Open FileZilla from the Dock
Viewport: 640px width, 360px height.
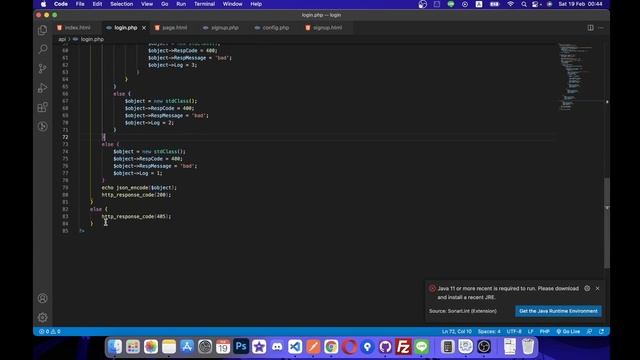click(x=403, y=347)
